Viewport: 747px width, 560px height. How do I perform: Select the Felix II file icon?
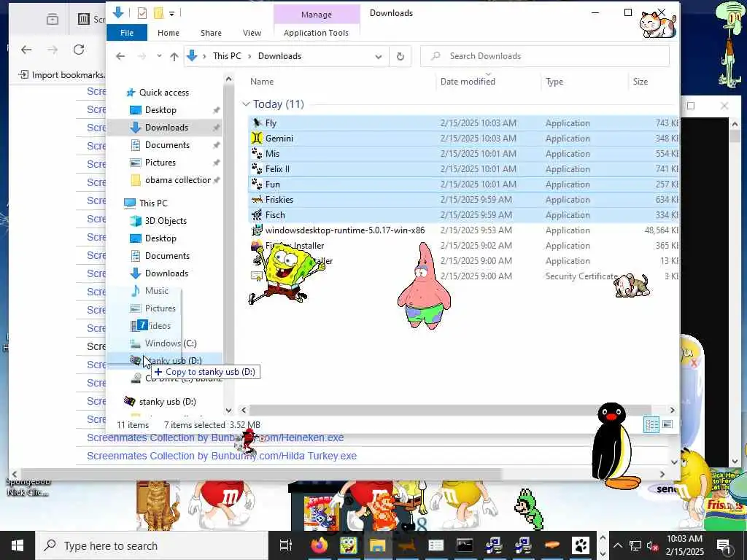coord(257,168)
